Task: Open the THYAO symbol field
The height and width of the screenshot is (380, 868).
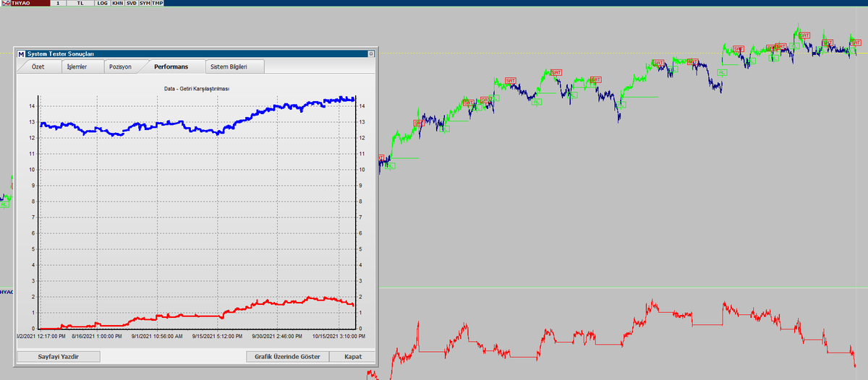Action: click(x=30, y=4)
